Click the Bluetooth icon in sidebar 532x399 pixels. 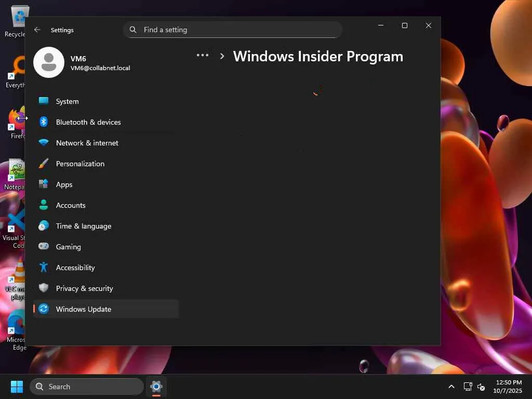44,122
